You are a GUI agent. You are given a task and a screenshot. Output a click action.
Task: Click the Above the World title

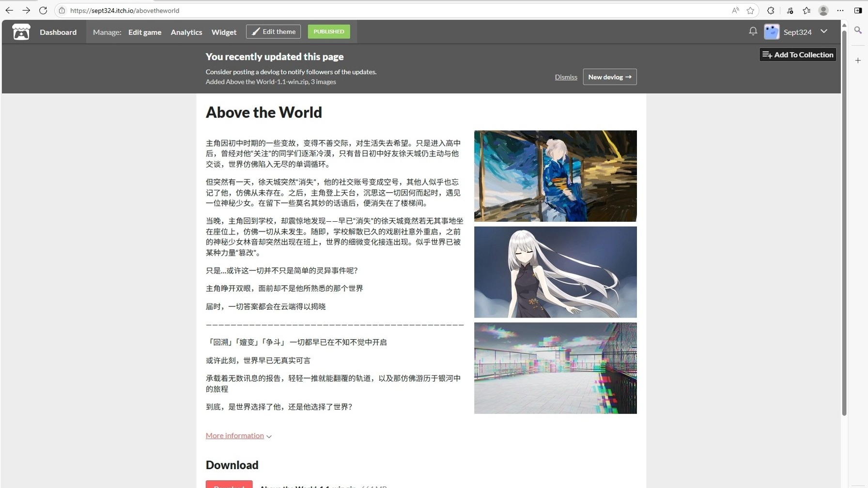pos(263,112)
